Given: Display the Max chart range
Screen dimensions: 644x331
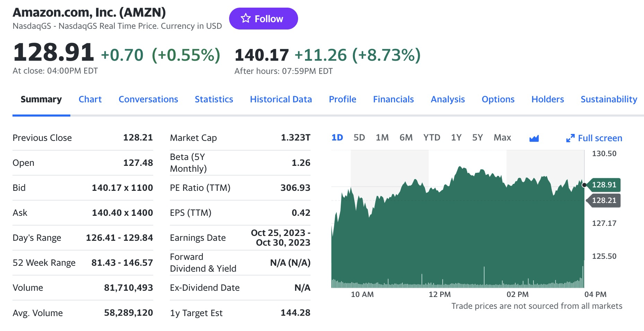Looking at the screenshot, I should coord(502,138).
